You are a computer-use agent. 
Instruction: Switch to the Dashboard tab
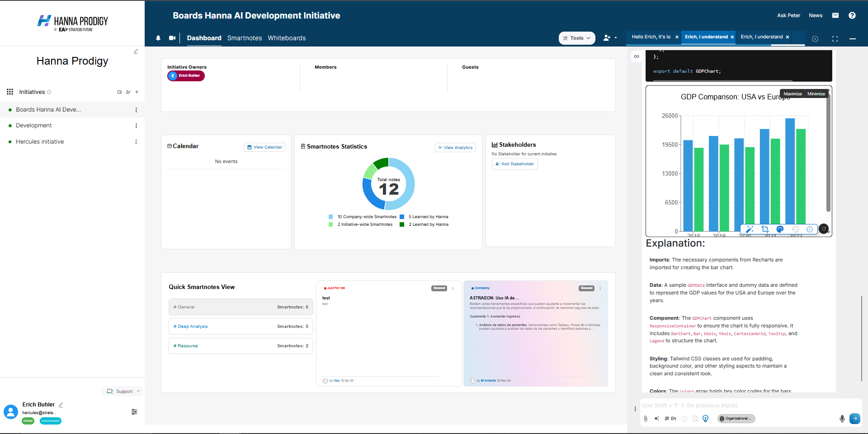click(204, 38)
